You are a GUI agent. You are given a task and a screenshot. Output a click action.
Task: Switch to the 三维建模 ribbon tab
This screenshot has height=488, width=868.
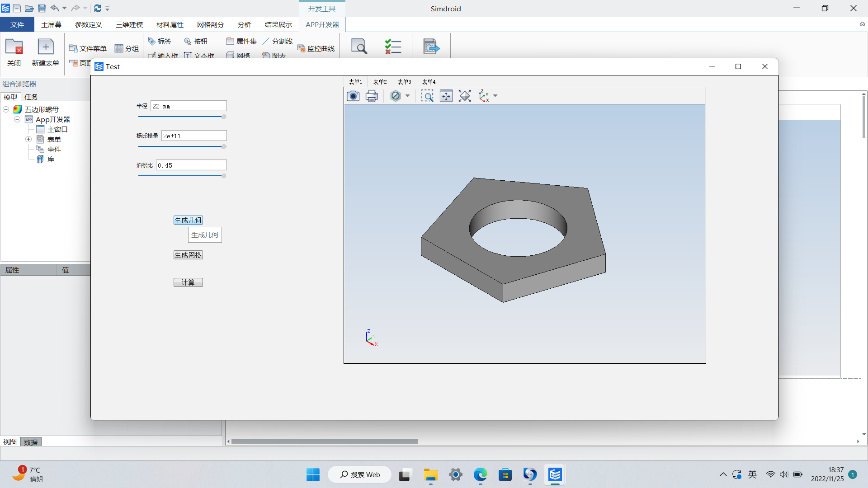tap(129, 24)
